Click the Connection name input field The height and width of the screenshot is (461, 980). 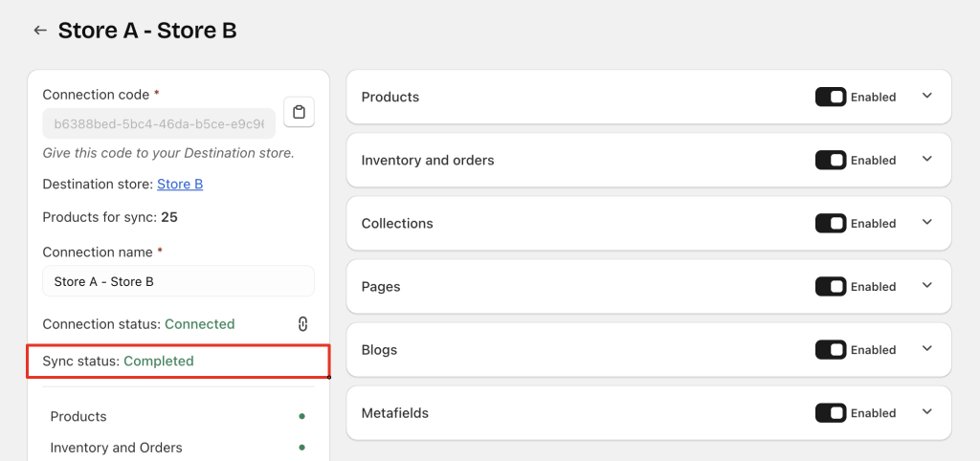(x=178, y=281)
